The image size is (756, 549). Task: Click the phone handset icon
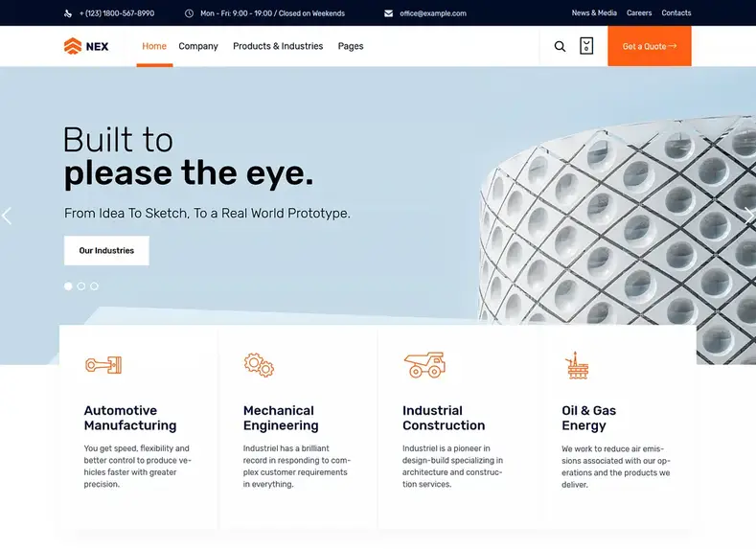pyautogui.click(x=68, y=13)
